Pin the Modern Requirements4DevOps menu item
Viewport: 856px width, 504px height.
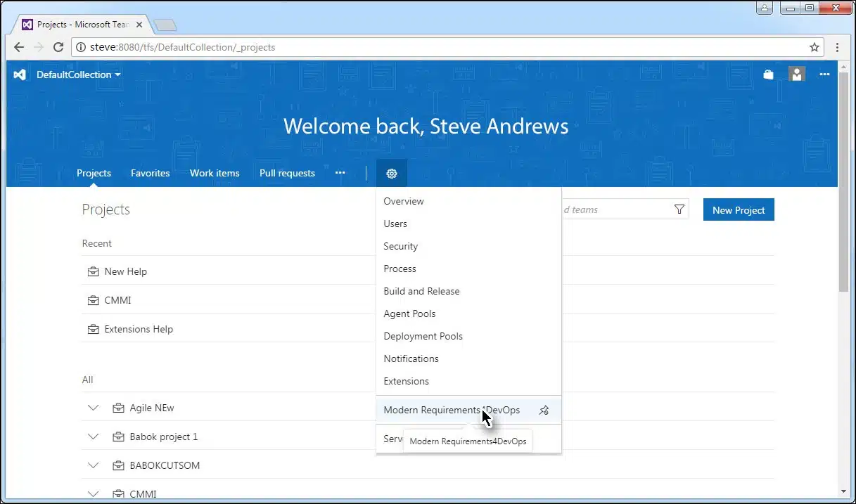[543, 411]
